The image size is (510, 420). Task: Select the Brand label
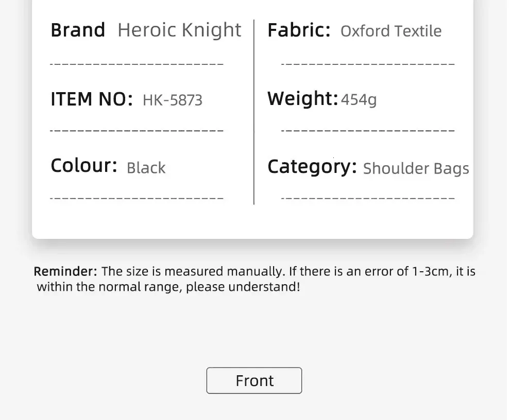78,30
